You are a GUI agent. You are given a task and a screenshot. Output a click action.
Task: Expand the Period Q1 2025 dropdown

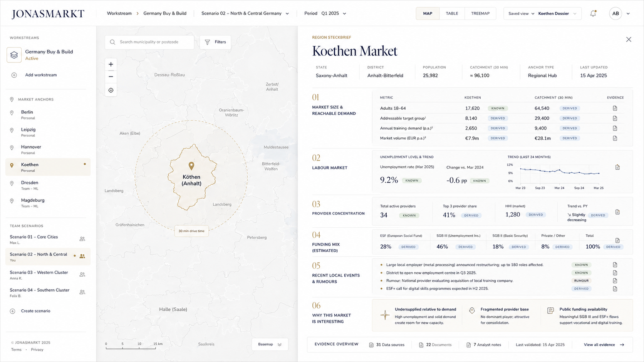[x=325, y=13]
